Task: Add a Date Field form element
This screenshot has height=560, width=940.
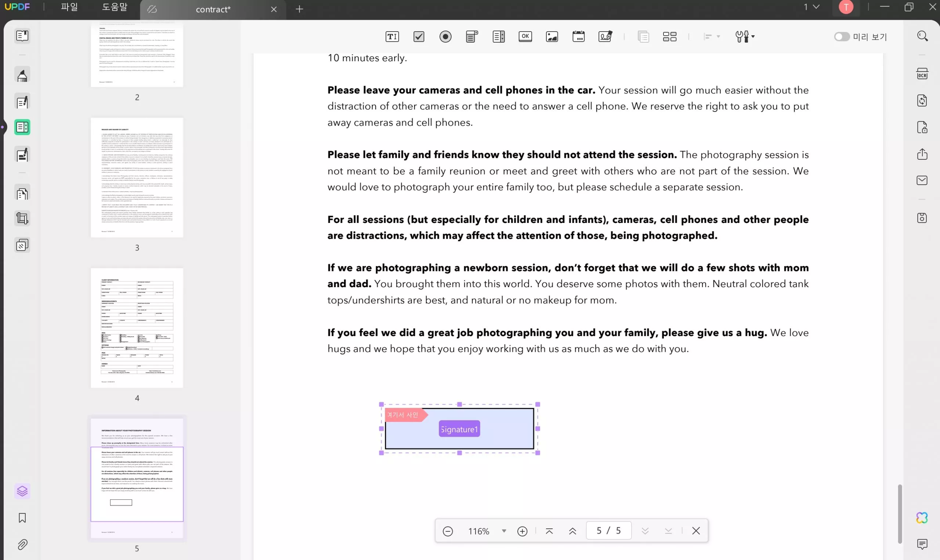Action: [578, 37]
